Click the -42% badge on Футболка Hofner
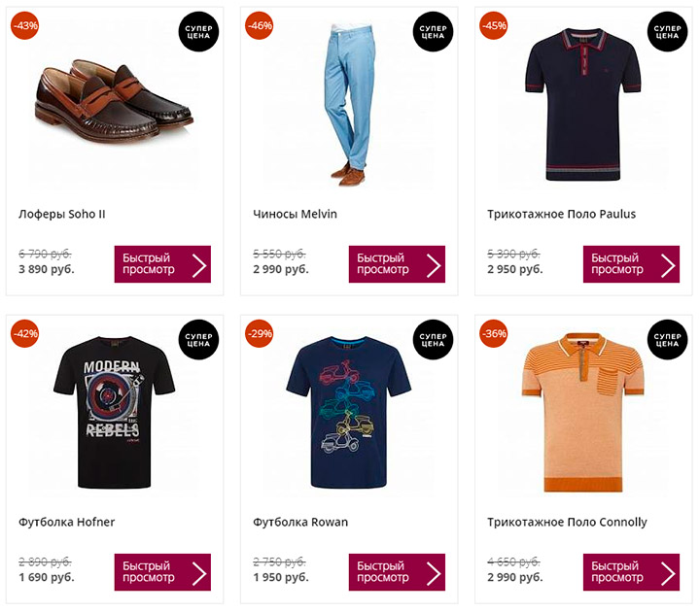700x612 pixels. click(x=25, y=333)
